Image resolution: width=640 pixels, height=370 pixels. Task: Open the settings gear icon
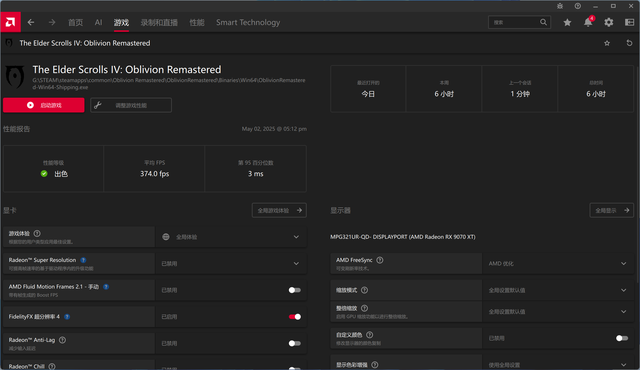(609, 22)
